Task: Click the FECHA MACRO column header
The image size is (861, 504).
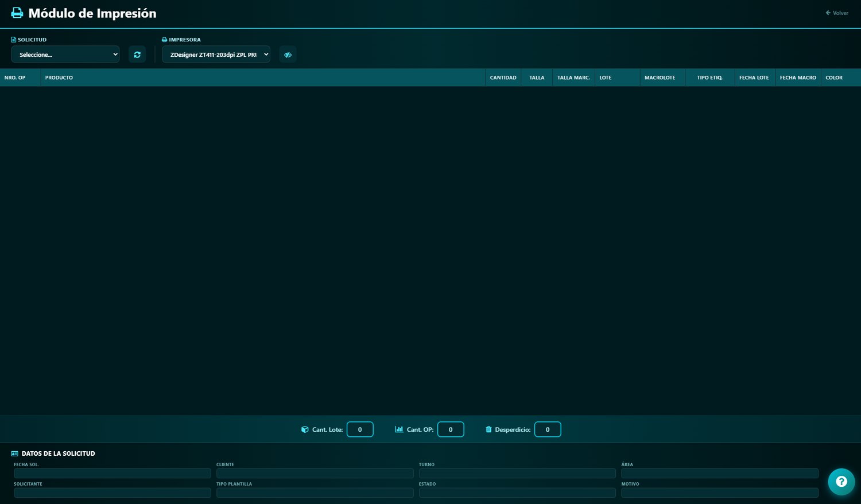Action: point(798,77)
